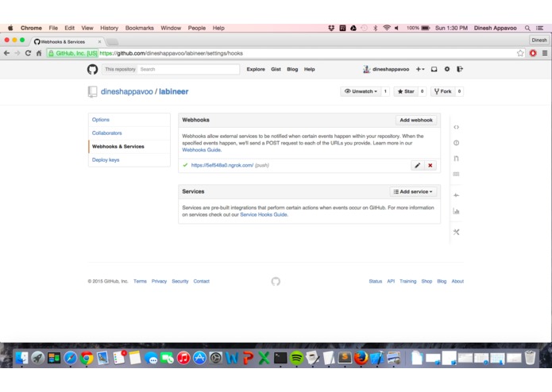Select Deploy keys in settings sidebar
Image resolution: width=552 pixels, height=392 pixels.
[129, 159]
